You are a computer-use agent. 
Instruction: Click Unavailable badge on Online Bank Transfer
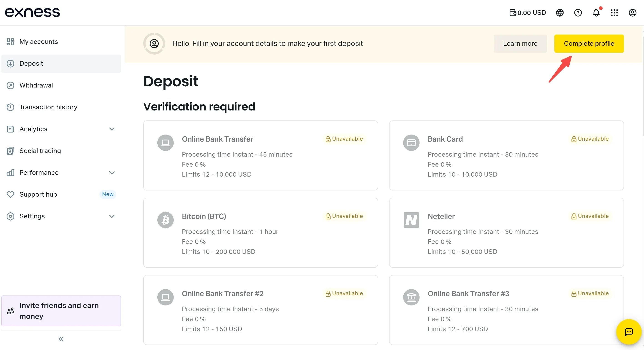click(344, 139)
